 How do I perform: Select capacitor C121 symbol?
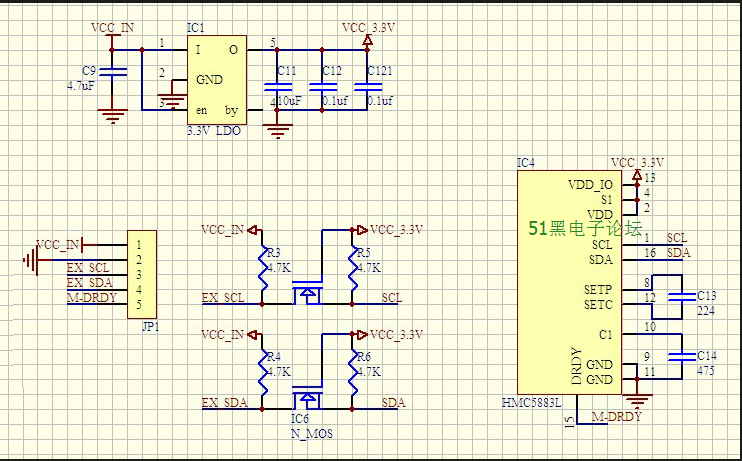pyautogui.click(x=368, y=87)
